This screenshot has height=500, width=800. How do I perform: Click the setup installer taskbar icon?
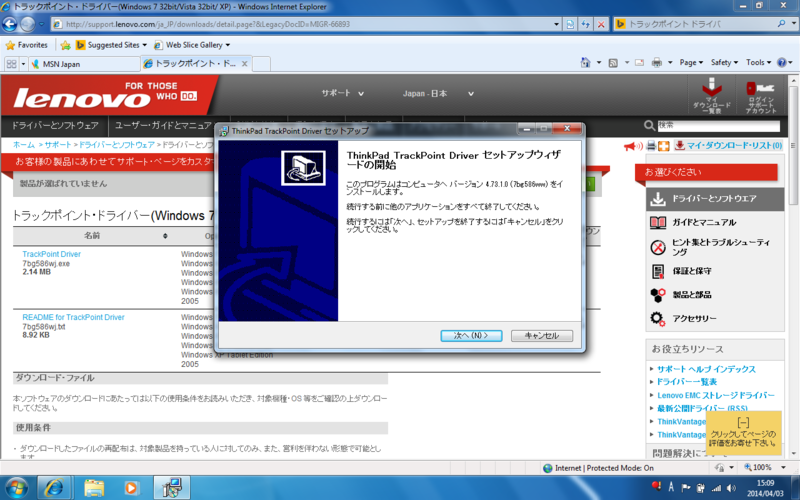(x=172, y=488)
